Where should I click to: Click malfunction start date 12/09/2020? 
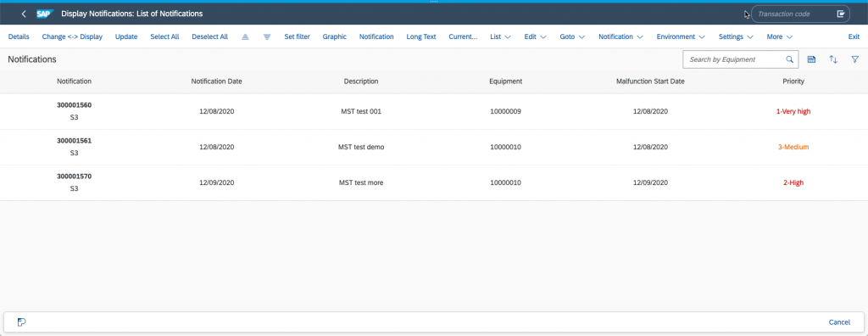tap(650, 182)
